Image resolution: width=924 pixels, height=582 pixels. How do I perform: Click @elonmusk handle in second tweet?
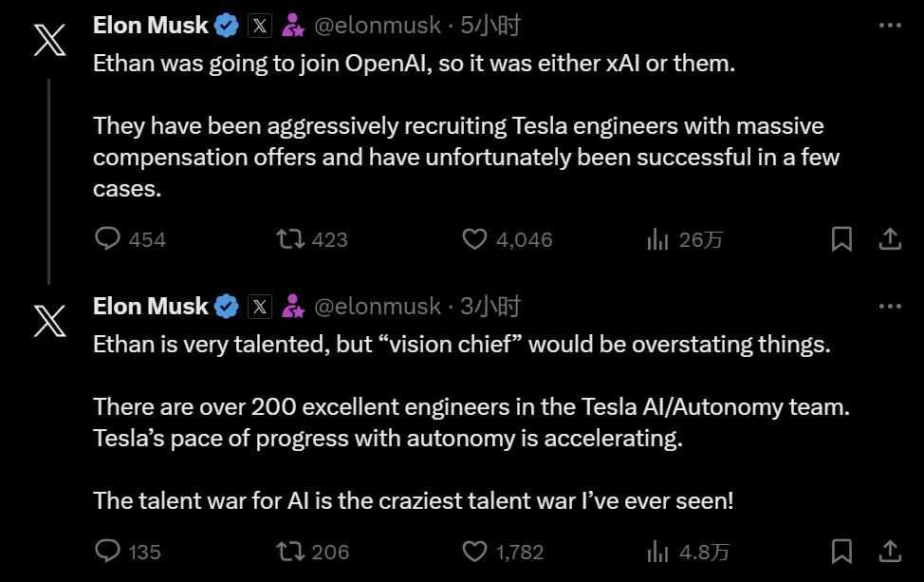click(377, 307)
